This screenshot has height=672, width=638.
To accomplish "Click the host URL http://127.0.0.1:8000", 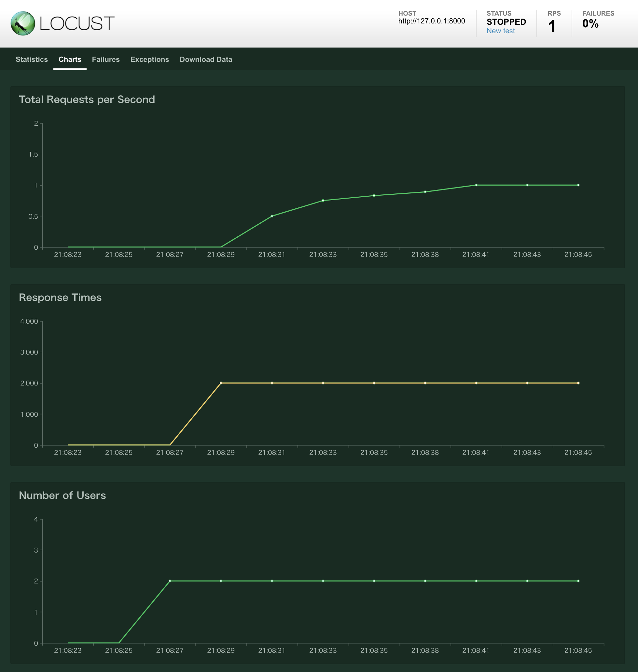I will click(x=432, y=21).
